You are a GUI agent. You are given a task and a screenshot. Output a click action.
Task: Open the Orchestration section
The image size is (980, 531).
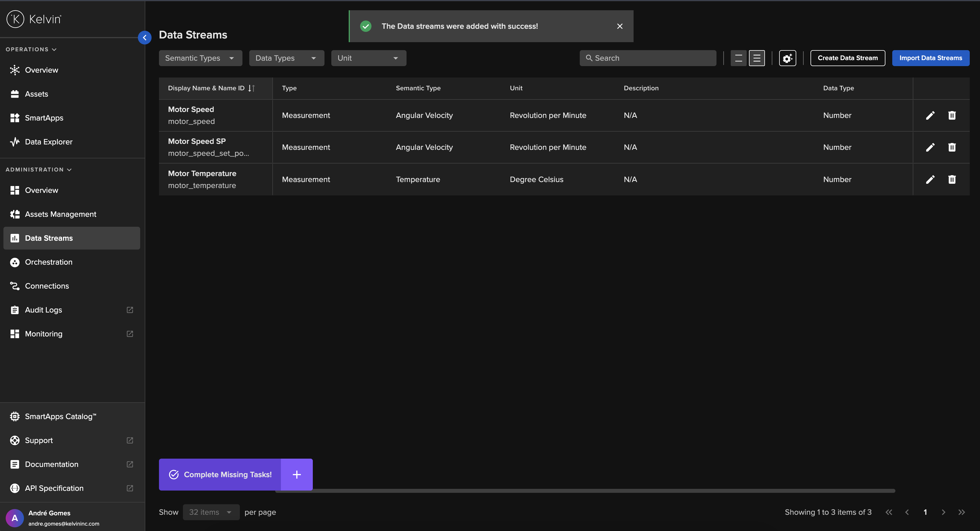click(x=48, y=262)
